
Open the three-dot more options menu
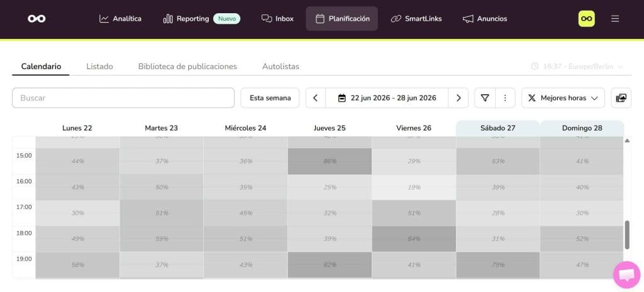tap(505, 98)
